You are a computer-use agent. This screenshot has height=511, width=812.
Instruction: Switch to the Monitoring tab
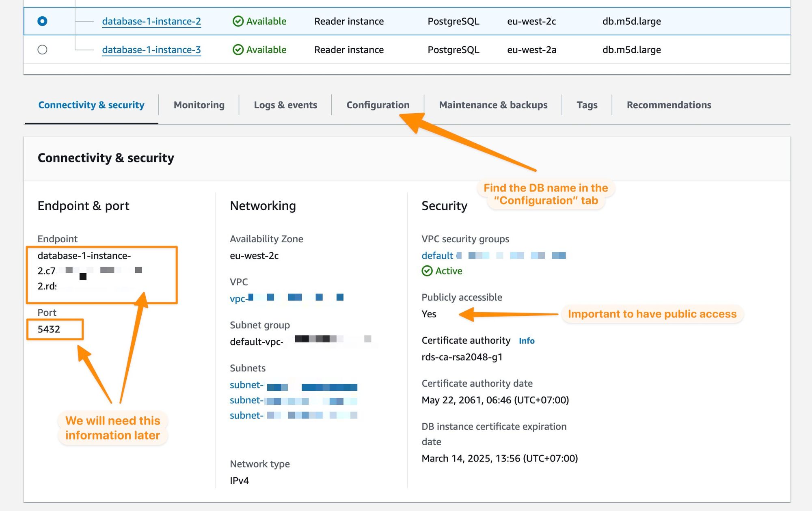point(199,105)
